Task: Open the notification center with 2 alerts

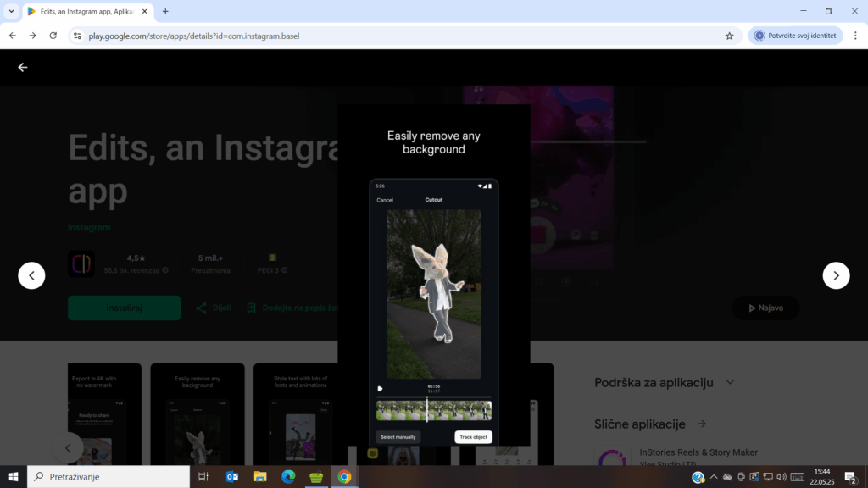Action: (x=851, y=477)
